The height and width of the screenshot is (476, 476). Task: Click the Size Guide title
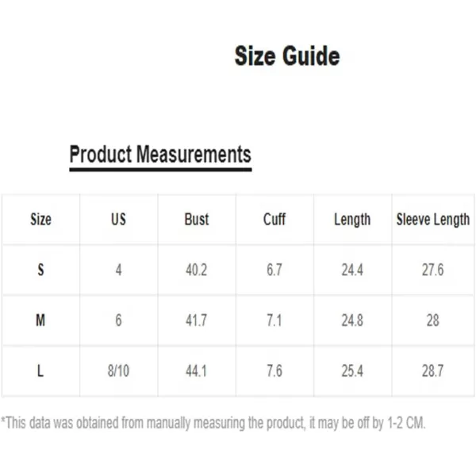point(286,57)
